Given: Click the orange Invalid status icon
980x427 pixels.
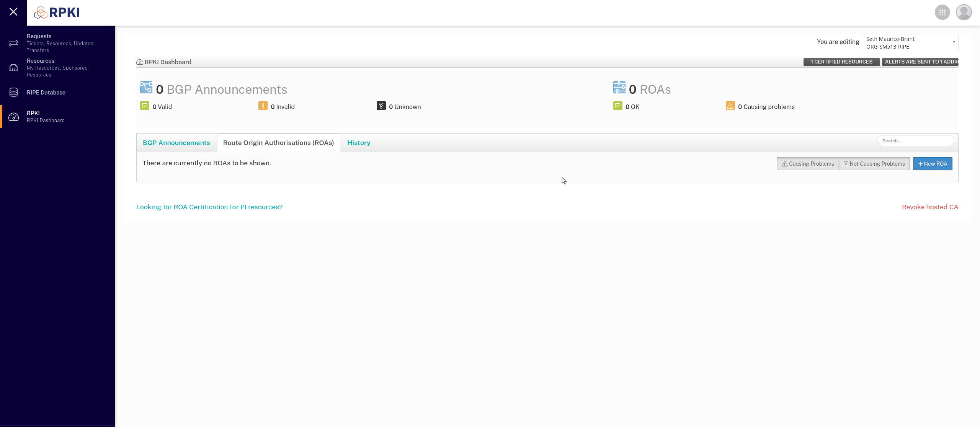Looking at the screenshot, I should tap(263, 106).
